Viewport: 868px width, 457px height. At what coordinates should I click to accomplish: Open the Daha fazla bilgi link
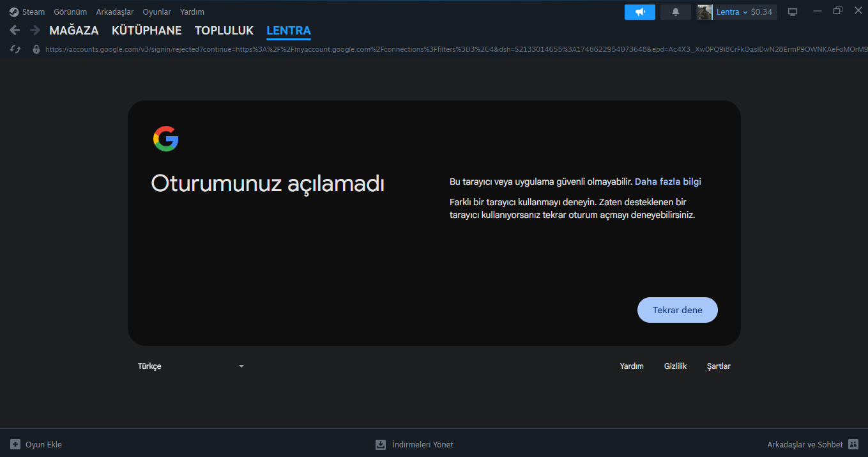pos(668,182)
